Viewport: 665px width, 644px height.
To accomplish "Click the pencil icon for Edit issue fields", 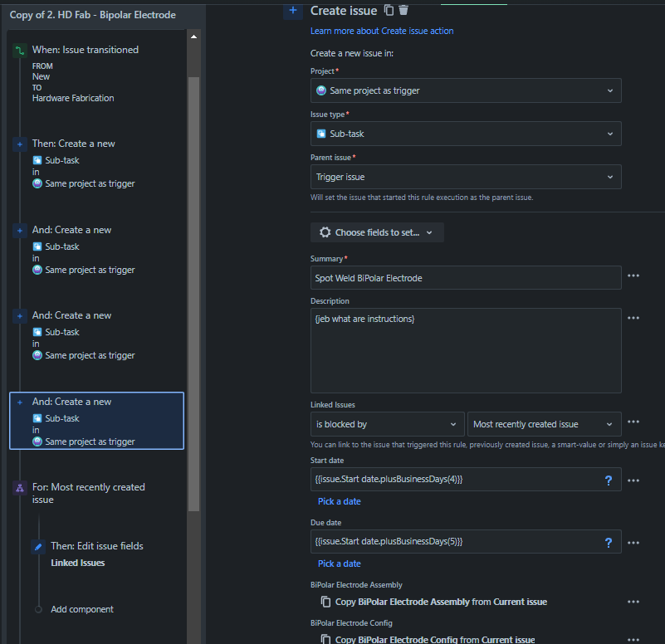I will coord(38,547).
